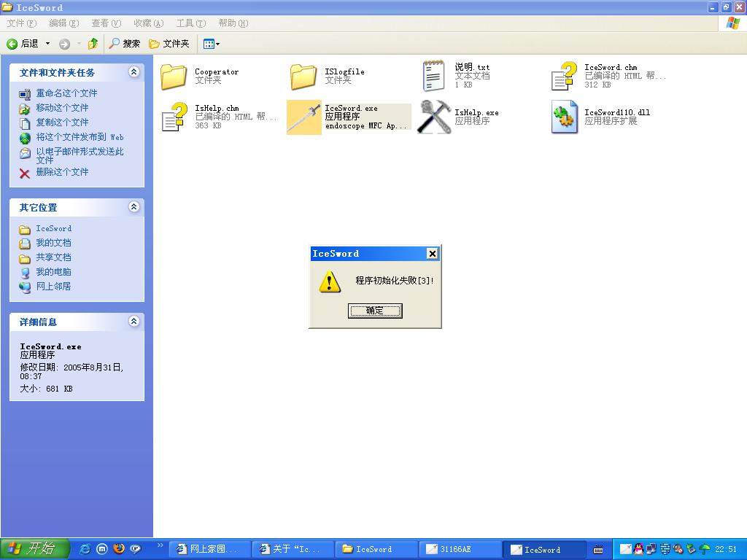Collapse the 详细信息 panel
The image size is (747, 560).
[x=134, y=322]
